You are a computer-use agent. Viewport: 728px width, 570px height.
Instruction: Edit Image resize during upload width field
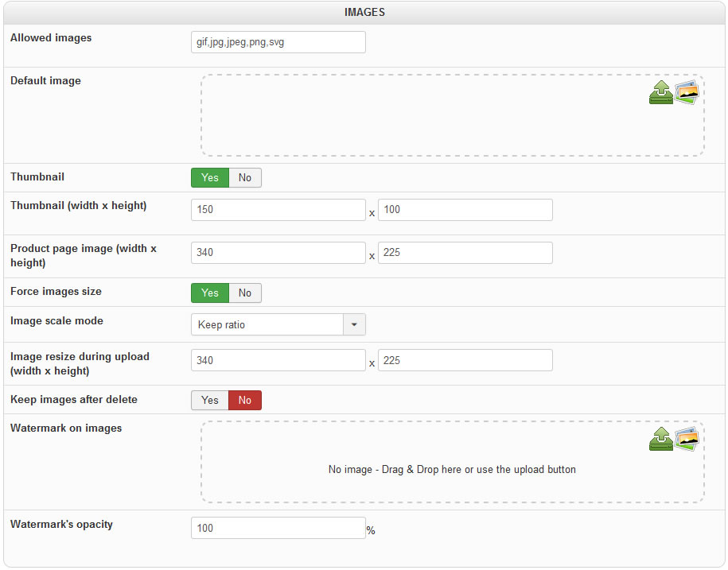pyautogui.click(x=278, y=361)
